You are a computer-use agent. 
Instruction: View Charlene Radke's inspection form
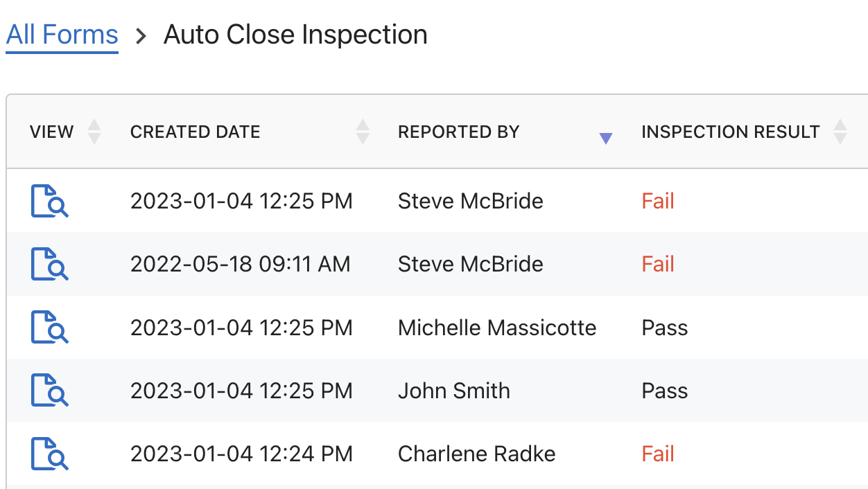click(x=49, y=454)
